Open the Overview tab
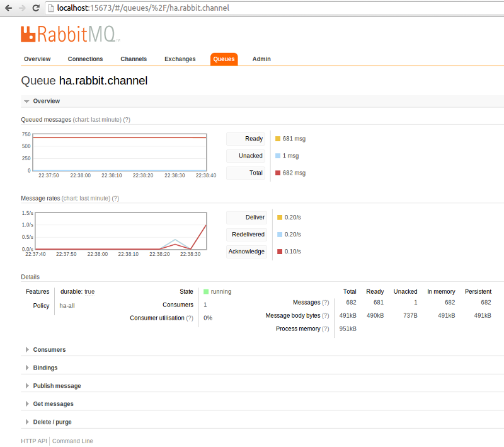 coord(37,59)
